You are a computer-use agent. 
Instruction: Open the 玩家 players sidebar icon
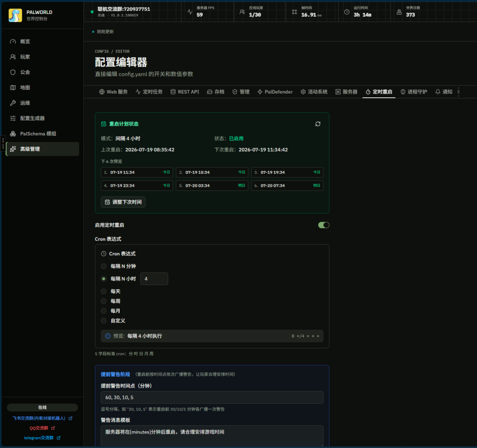pos(13,57)
